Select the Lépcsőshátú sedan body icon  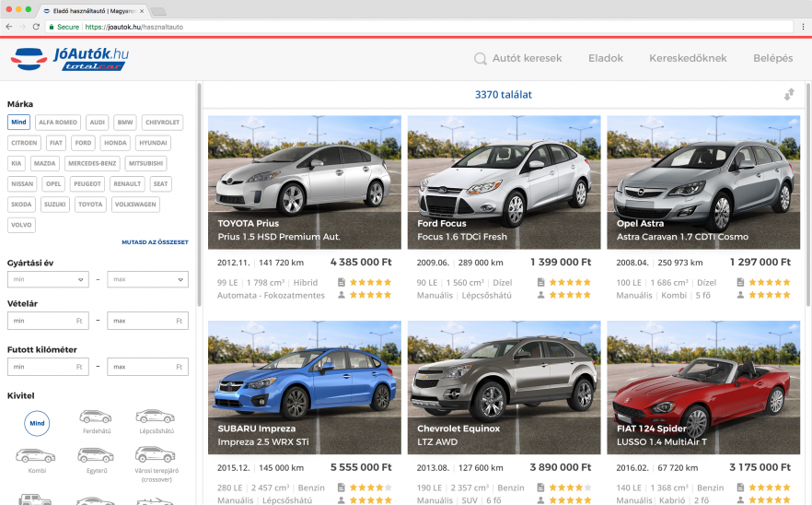pos(156,417)
